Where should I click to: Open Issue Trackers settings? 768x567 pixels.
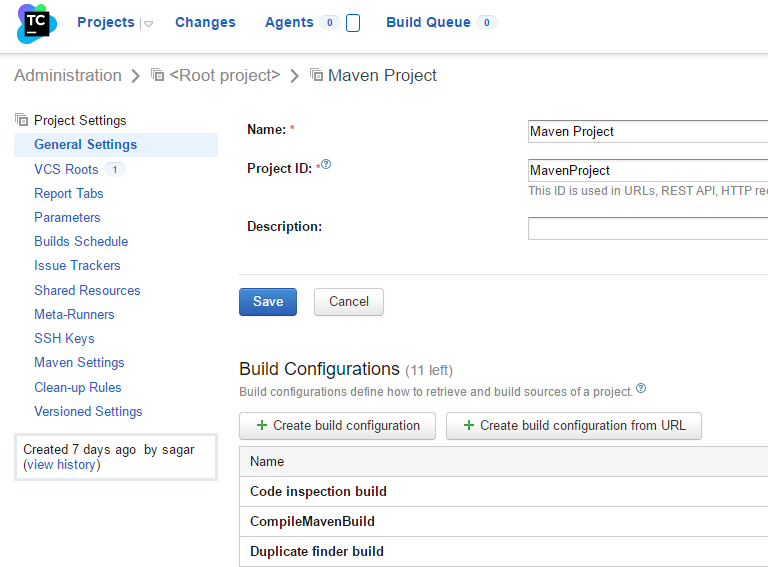coord(77,265)
